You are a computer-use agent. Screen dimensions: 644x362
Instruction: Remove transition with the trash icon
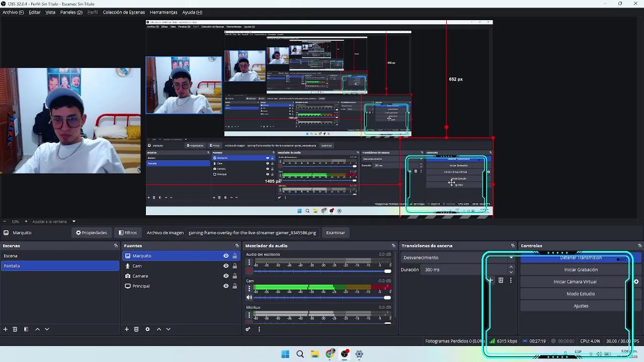pyautogui.click(x=501, y=281)
